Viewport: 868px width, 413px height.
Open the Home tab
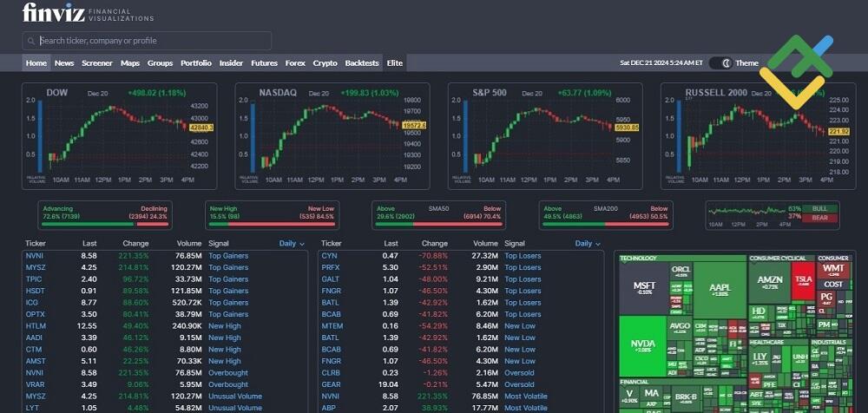click(x=36, y=63)
